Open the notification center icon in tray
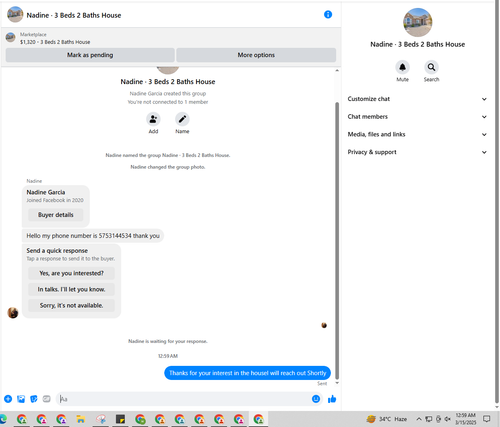The height and width of the screenshot is (427, 500). pos(487,419)
